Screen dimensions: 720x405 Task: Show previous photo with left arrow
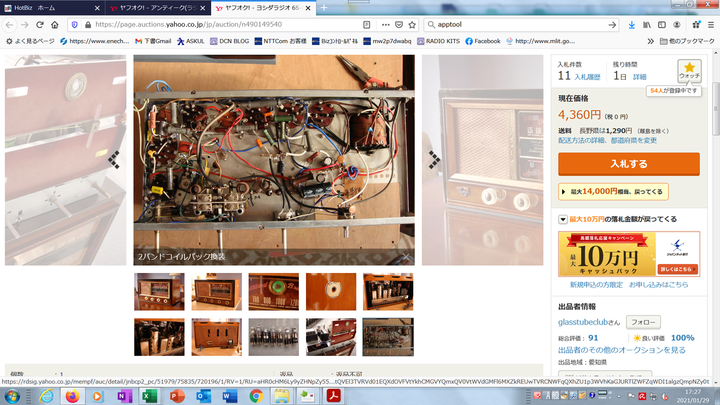pos(114,159)
